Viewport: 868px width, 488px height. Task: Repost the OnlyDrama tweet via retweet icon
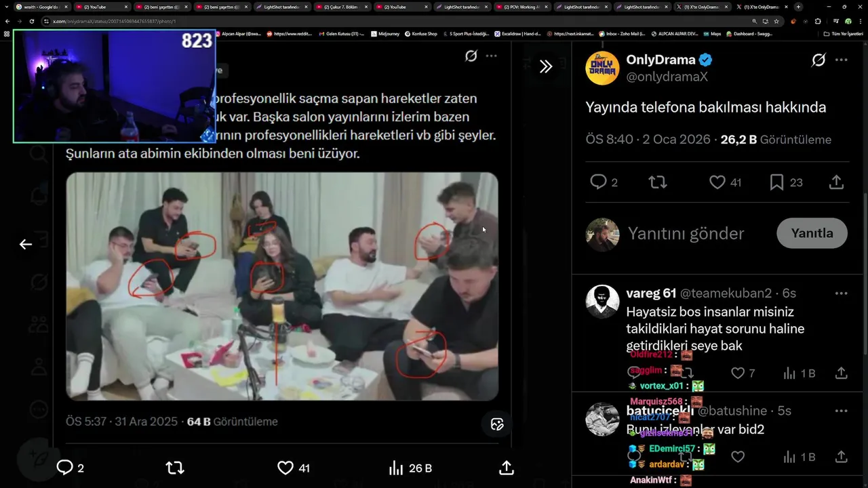click(657, 182)
